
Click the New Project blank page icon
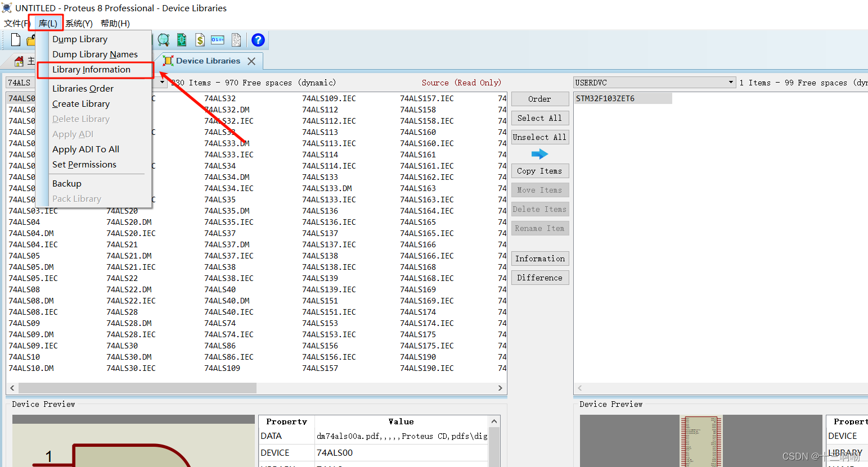coord(16,40)
